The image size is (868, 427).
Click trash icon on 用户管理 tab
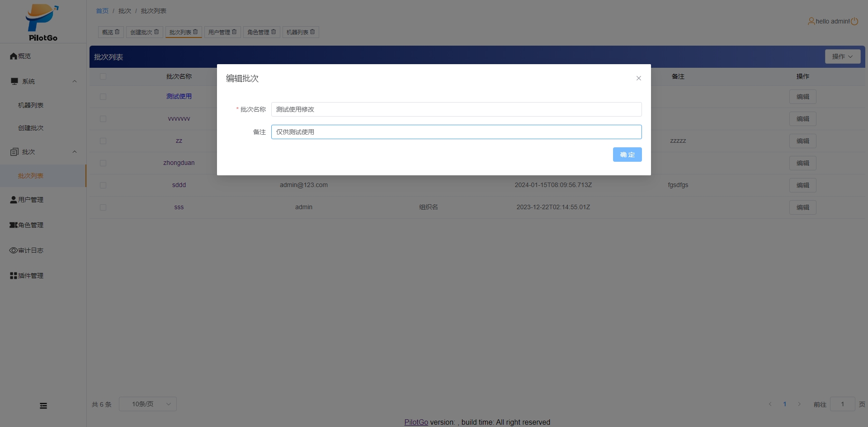[234, 32]
